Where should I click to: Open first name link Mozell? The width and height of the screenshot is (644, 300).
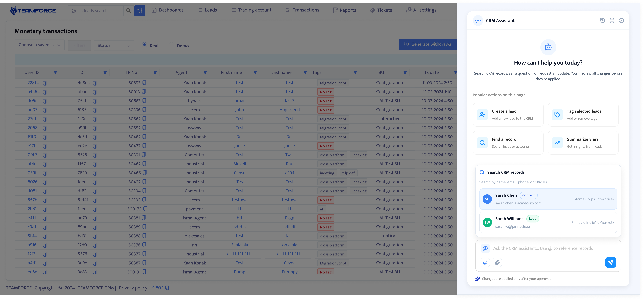[240, 164]
